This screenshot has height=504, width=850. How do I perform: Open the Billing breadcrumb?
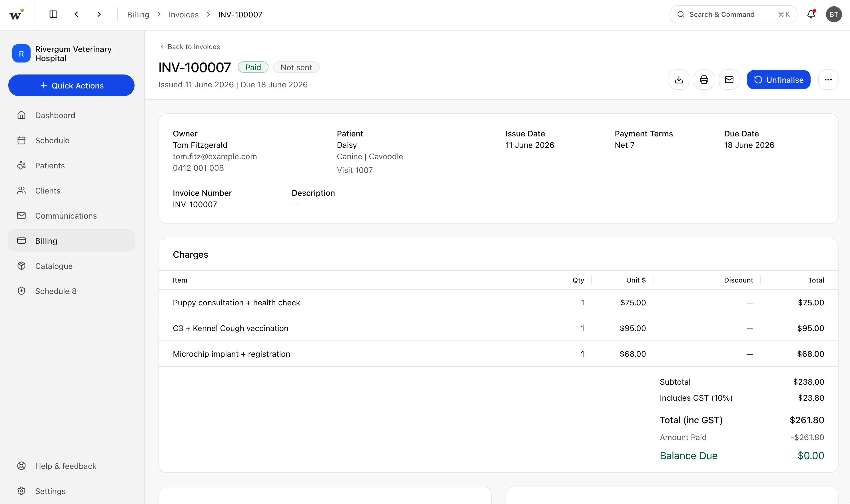[x=138, y=15]
